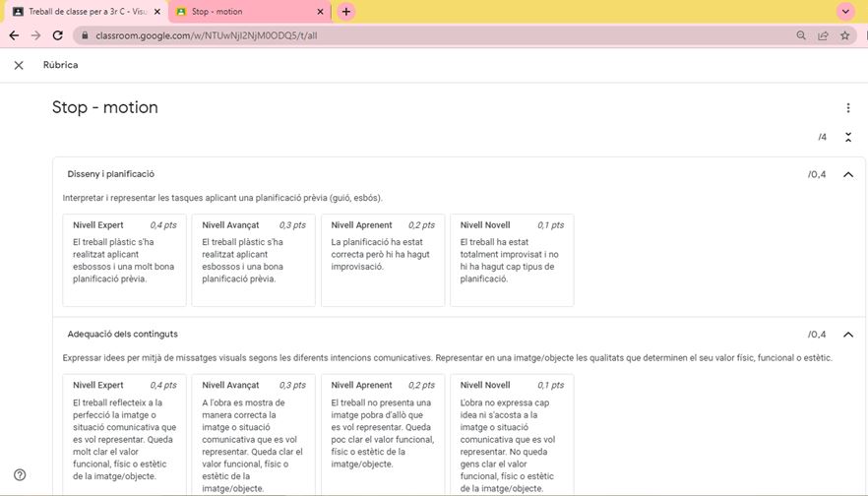Pick Nivell Novell under Adequació dels continguts
868x496 pixels.
tap(511, 433)
